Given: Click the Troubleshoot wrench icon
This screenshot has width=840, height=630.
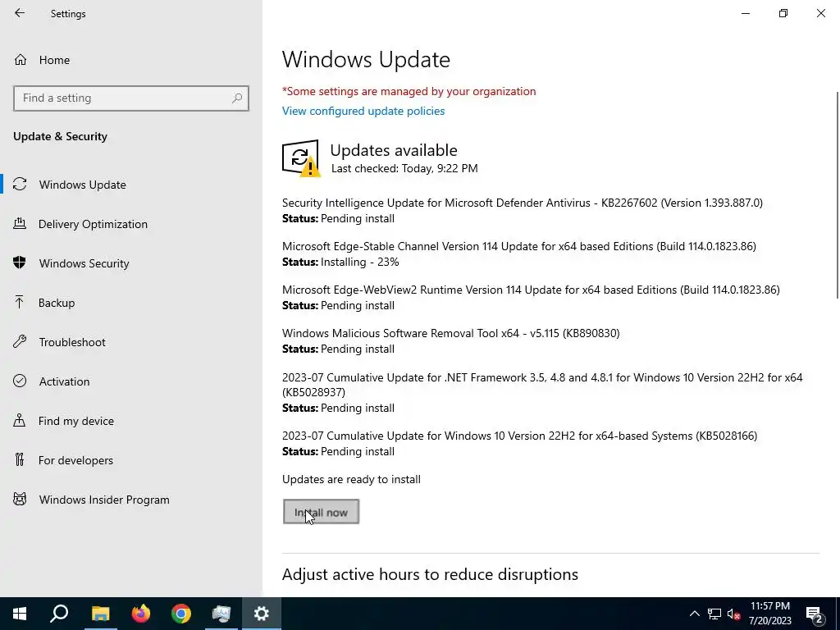Looking at the screenshot, I should (20, 342).
